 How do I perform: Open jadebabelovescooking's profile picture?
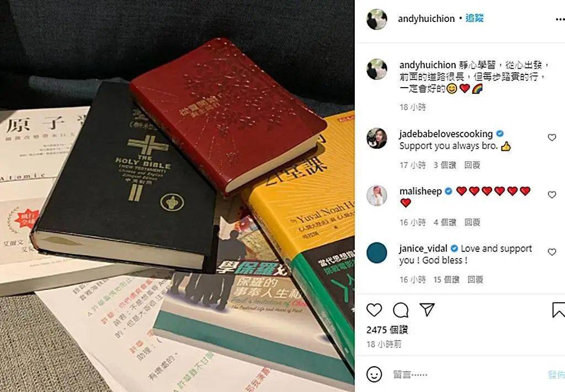tap(376, 138)
